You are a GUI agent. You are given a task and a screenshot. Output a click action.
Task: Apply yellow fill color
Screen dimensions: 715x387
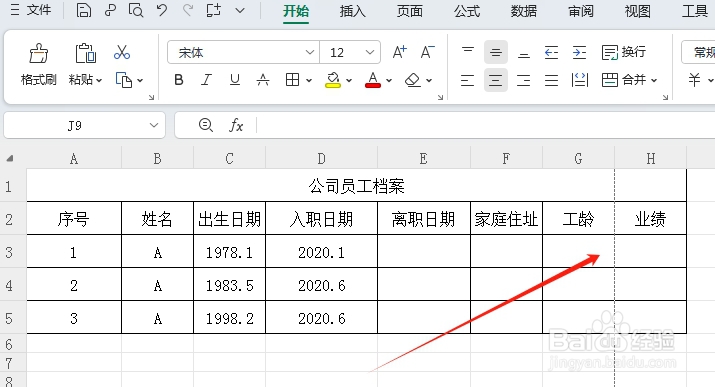(333, 80)
